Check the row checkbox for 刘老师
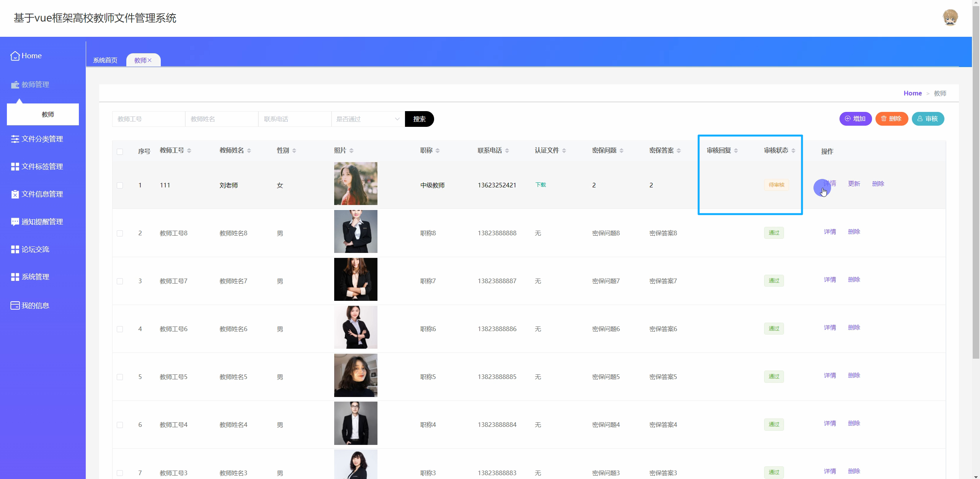The width and height of the screenshot is (980, 479). point(120,185)
